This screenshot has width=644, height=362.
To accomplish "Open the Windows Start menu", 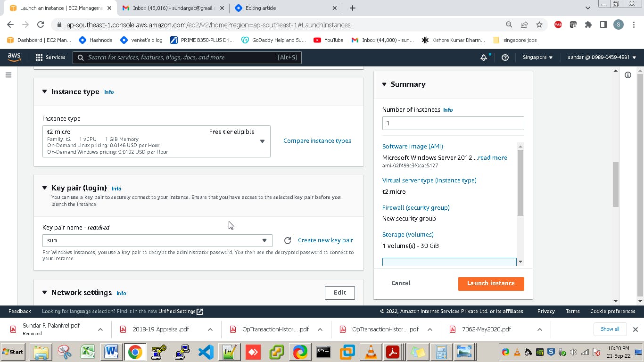I will pyautogui.click(x=13, y=352).
